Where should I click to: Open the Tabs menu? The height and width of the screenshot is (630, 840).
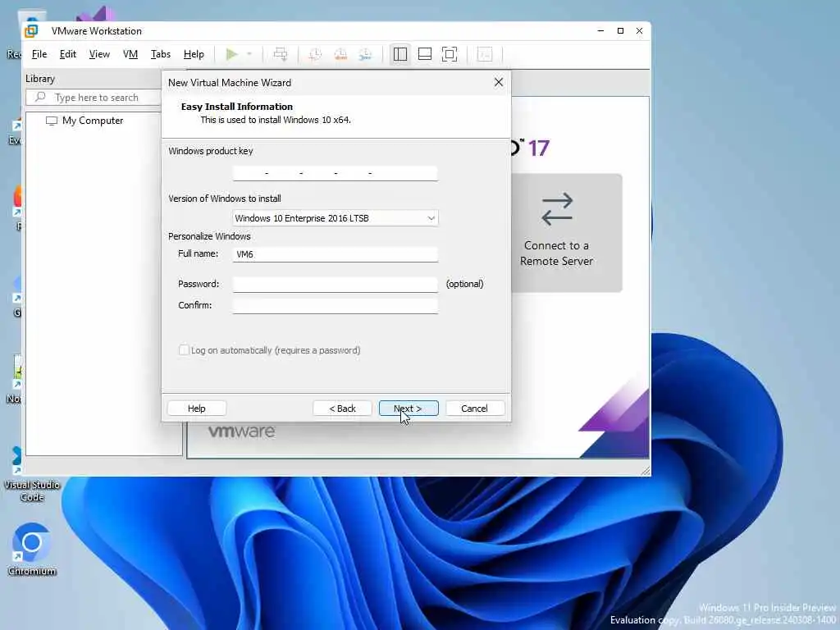tap(160, 54)
